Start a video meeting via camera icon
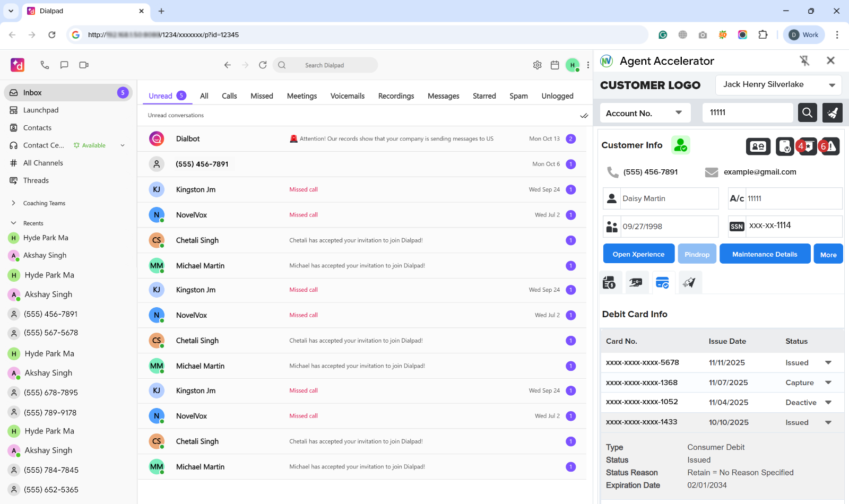The width and height of the screenshot is (849, 504). pos(84,65)
